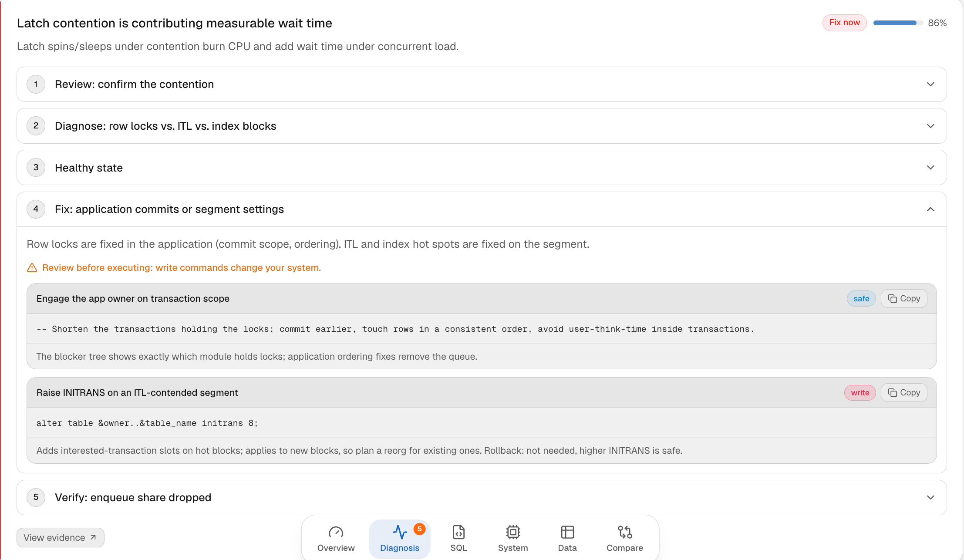The image size is (964, 560).
Task: Collapse the Fix: application commits section
Action: tap(482, 209)
